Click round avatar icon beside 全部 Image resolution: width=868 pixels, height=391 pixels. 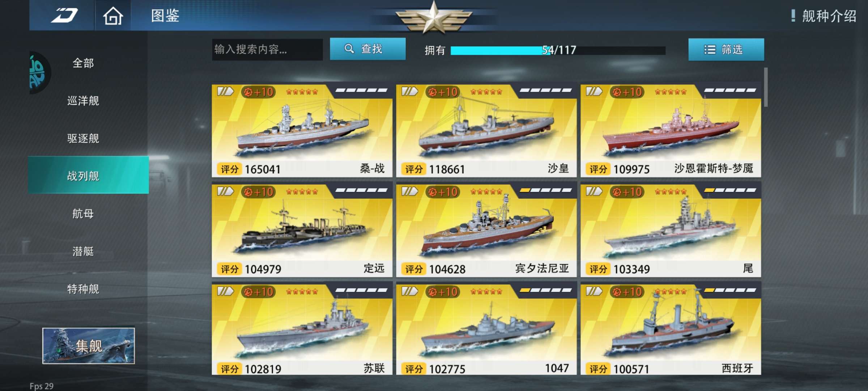coord(39,72)
